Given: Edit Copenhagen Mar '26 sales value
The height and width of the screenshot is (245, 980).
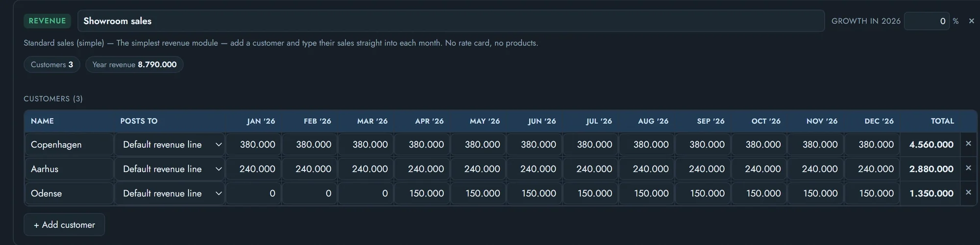Looking at the screenshot, I should coord(366,145).
